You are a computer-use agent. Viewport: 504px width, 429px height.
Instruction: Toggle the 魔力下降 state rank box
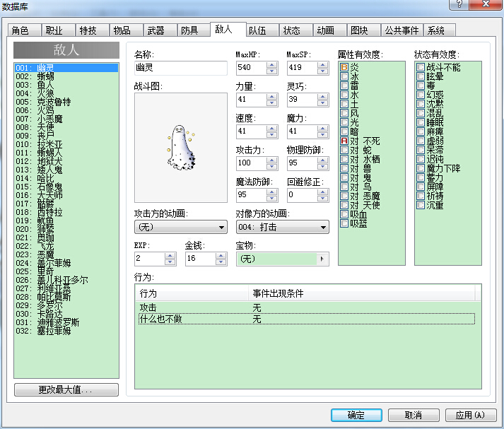[421, 168]
